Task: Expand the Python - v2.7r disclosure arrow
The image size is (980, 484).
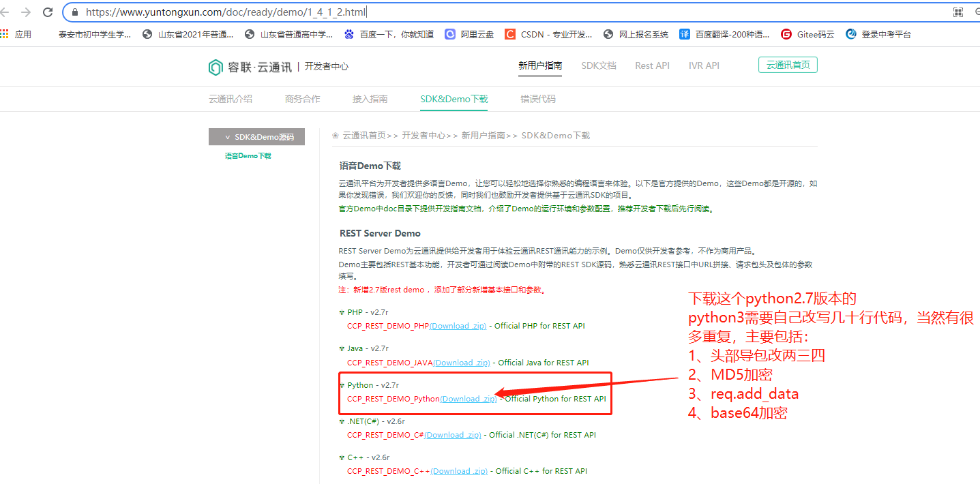Action: tap(342, 384)
